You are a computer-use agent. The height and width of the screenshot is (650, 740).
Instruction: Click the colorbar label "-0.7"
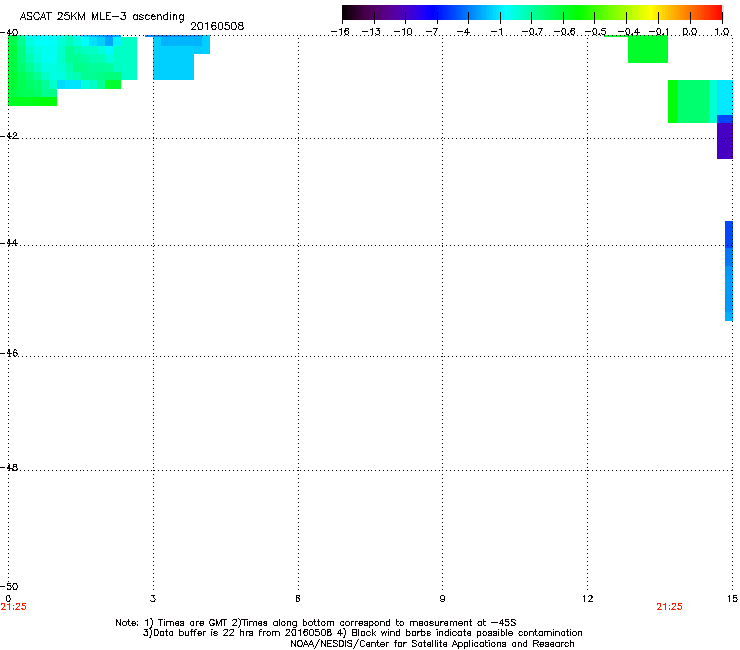coord(532,32)
